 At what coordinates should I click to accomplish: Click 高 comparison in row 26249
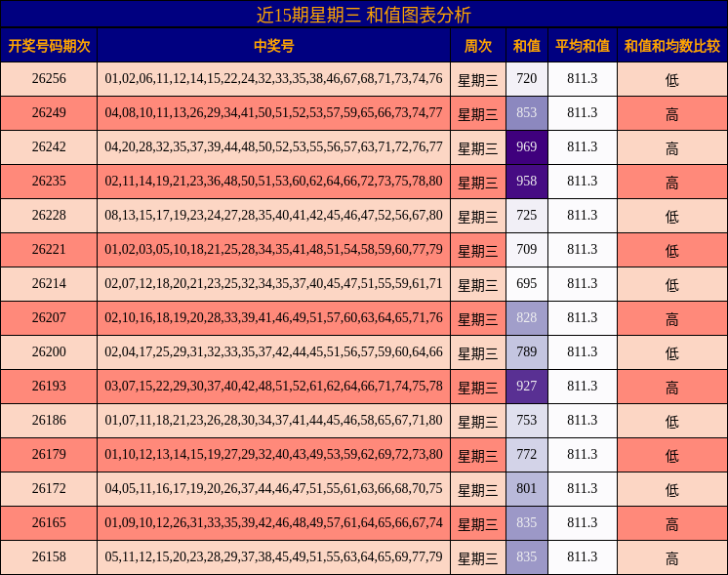(x=671, y=114)
